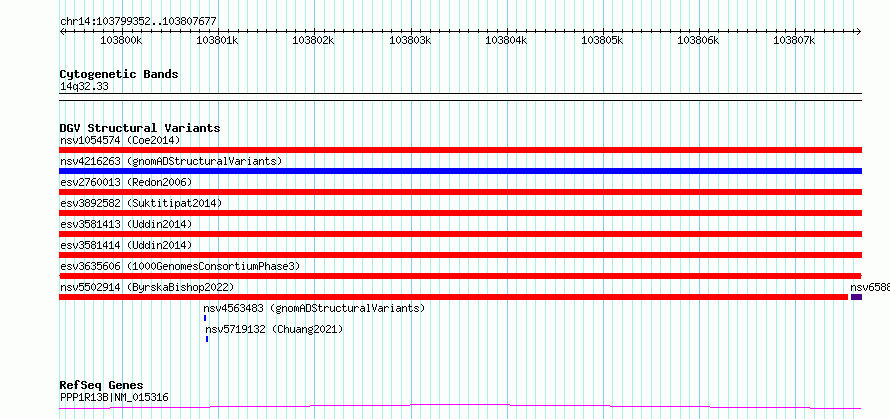Open variant esv3635606 1000GenomesConsortiumPhase3 label
The height and width of the screenshot is (419, 890).
(x=180, y=266)
